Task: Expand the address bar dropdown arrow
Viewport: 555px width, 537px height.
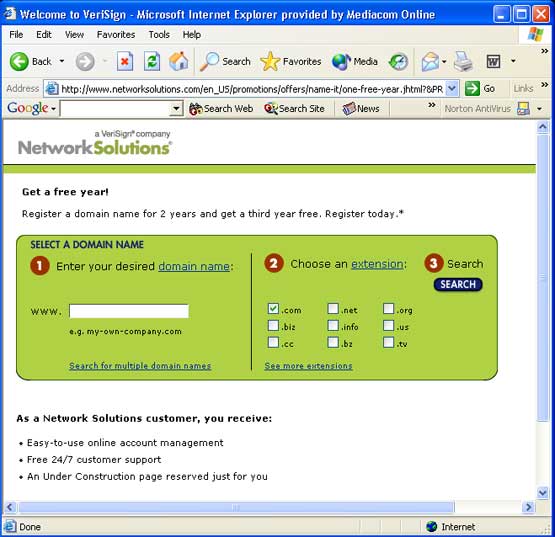Action: tap(452, 88)
